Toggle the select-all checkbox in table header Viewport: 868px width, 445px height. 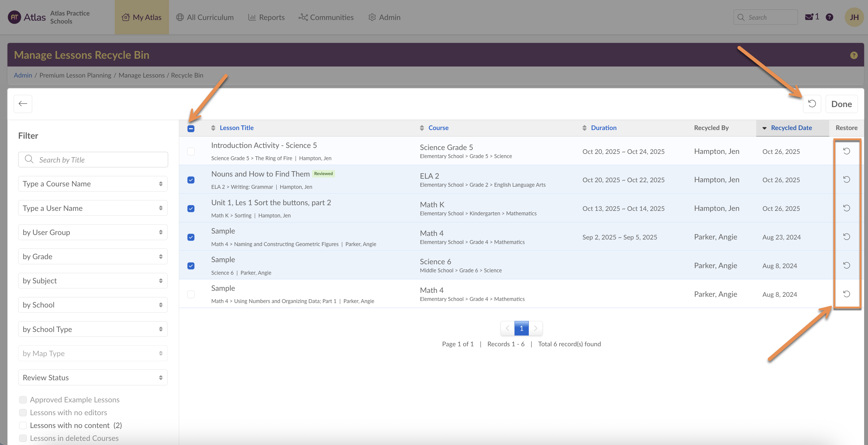pos(191,129)
